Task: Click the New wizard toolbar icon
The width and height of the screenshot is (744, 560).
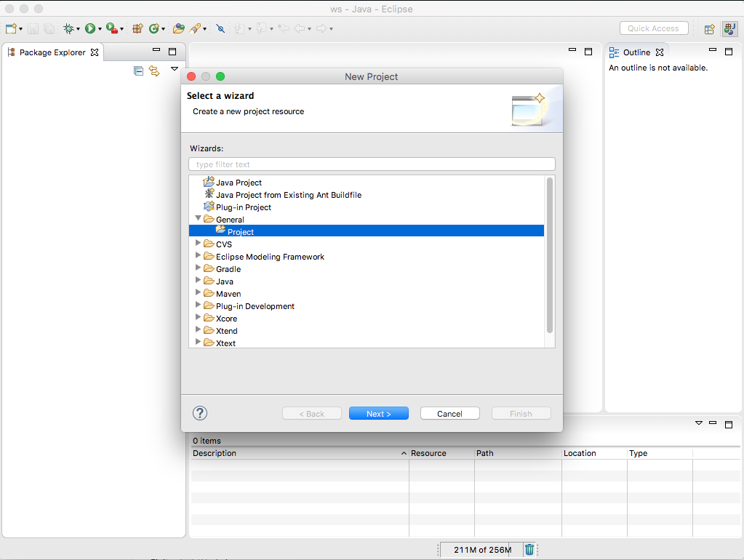Action: 12,28
